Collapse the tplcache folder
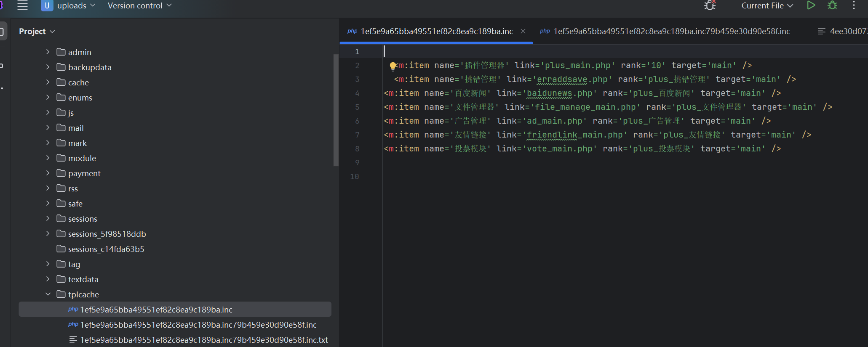Screen dimensions: 868x347 (48, 294)
